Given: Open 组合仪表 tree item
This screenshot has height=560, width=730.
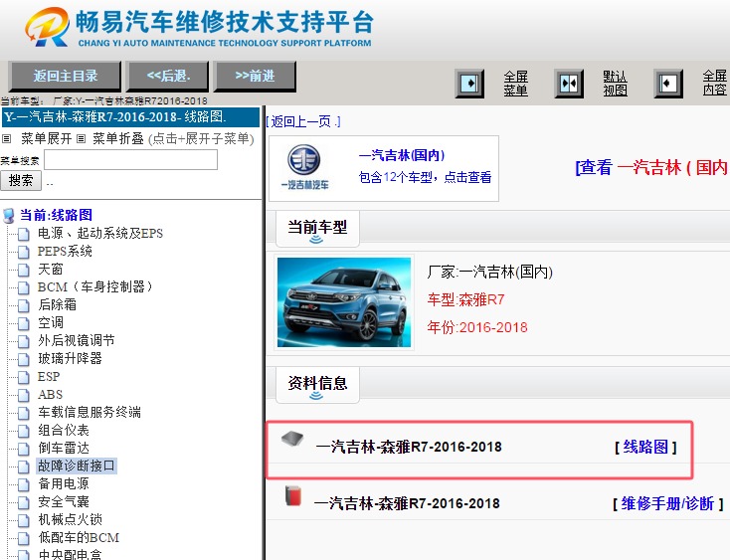Looking at the screenshot, I should (64, 430).
